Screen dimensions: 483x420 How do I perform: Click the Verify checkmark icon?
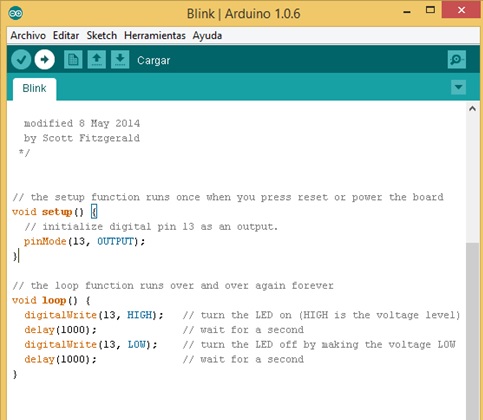(21, 60)
